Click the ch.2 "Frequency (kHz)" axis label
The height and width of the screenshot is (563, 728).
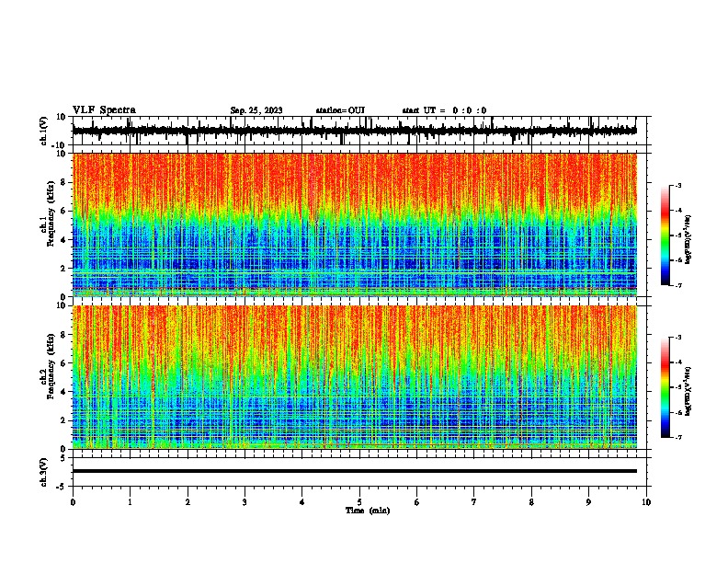(51, 366)
